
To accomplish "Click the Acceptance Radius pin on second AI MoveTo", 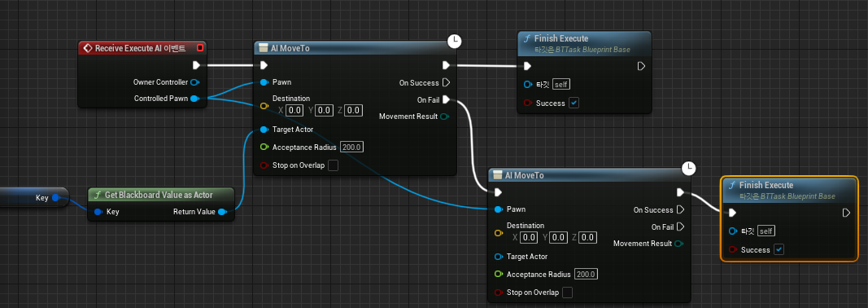I will pos(498,274).
